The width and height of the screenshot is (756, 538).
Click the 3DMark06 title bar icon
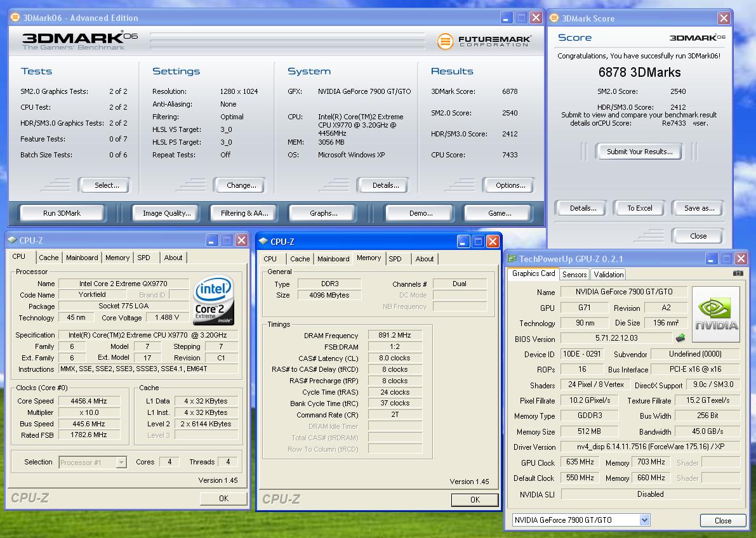[15, 18]
